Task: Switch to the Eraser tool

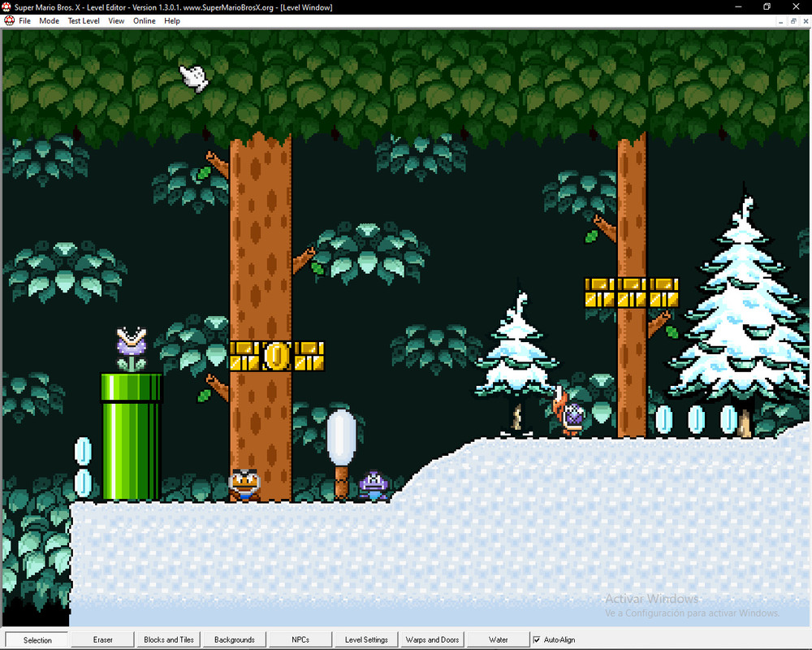Action: tap(102, 639)
